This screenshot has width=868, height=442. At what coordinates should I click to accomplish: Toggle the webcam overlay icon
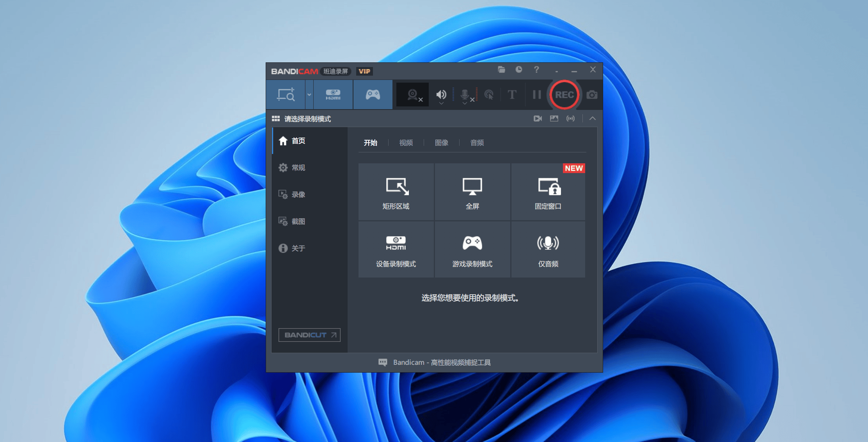[413, 95]
